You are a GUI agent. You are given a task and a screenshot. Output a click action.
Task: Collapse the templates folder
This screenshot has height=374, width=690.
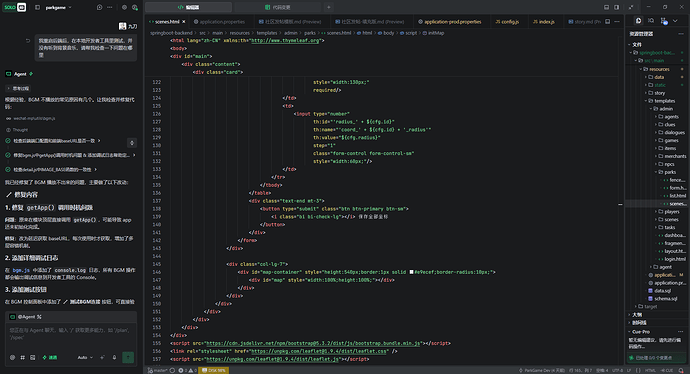[657, 101]
